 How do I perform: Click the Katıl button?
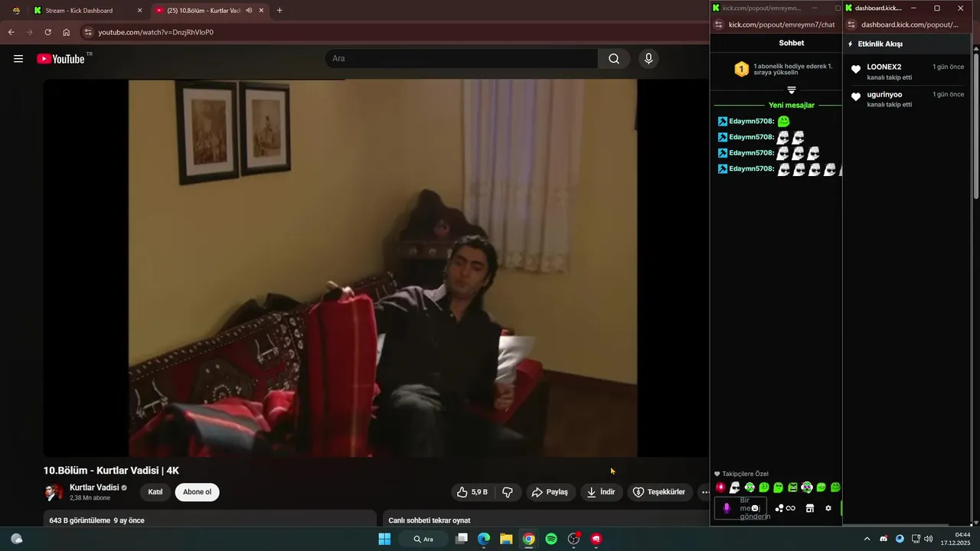click(155, 492)
